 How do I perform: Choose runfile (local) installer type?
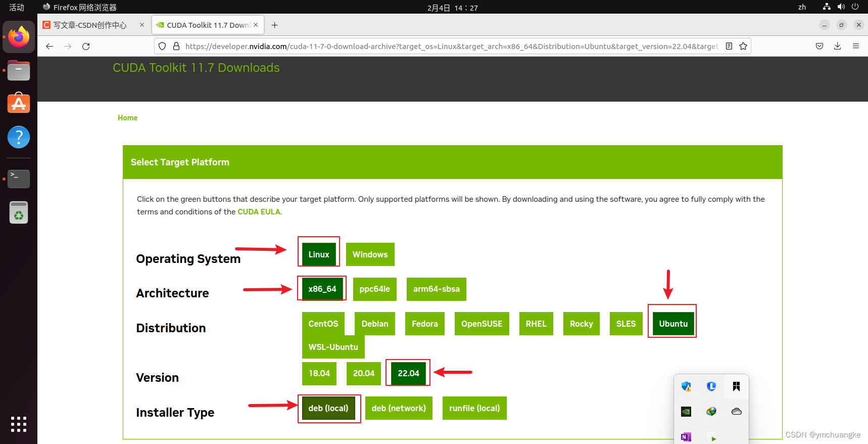coord(474,408)
